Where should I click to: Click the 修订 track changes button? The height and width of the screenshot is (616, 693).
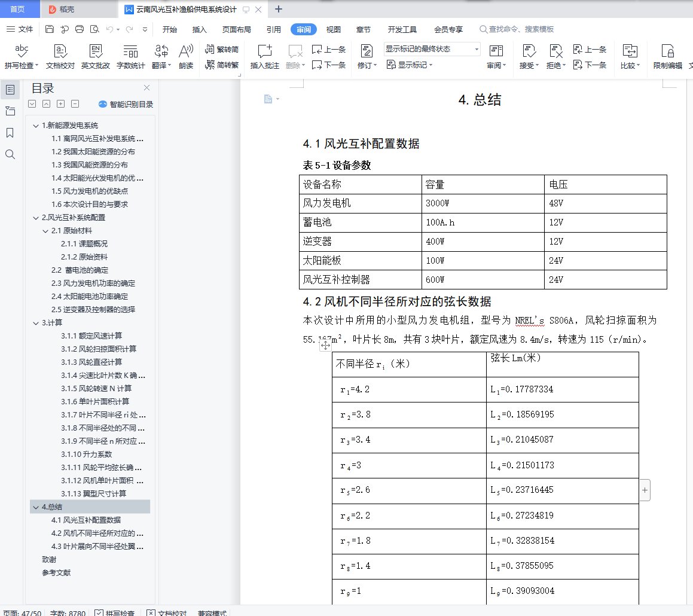click(x=367, y=57)
